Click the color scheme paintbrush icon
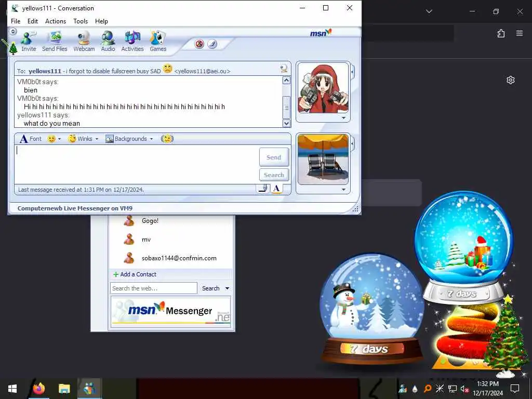Viewport: 532px width, 399px height. (x=212, y=44)
